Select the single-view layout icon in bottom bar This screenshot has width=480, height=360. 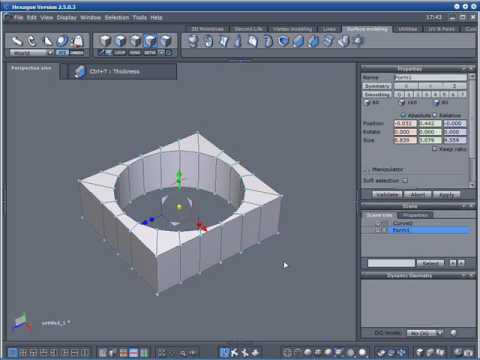pos(12,353)
